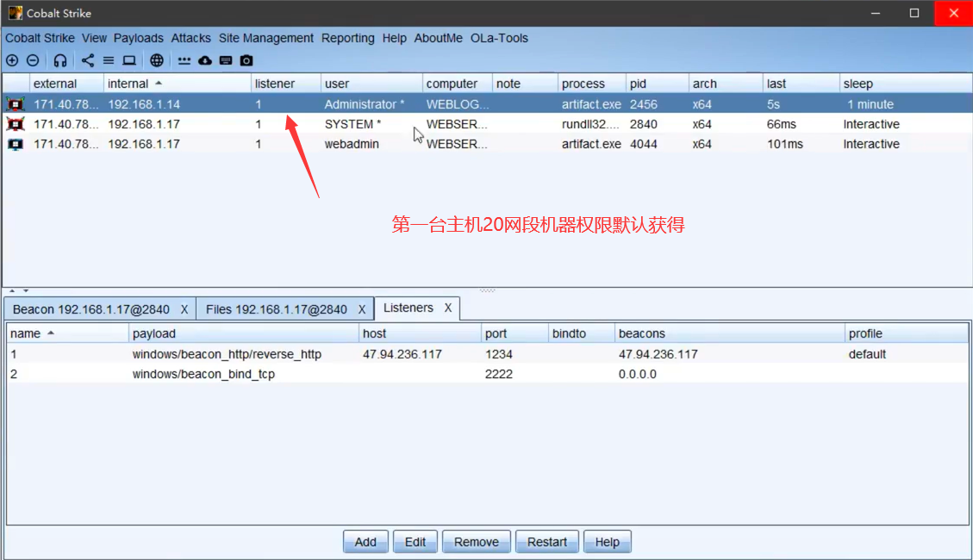973x560 pixels.
Task: Sort listeners by name column header
Action: point(26,333)
